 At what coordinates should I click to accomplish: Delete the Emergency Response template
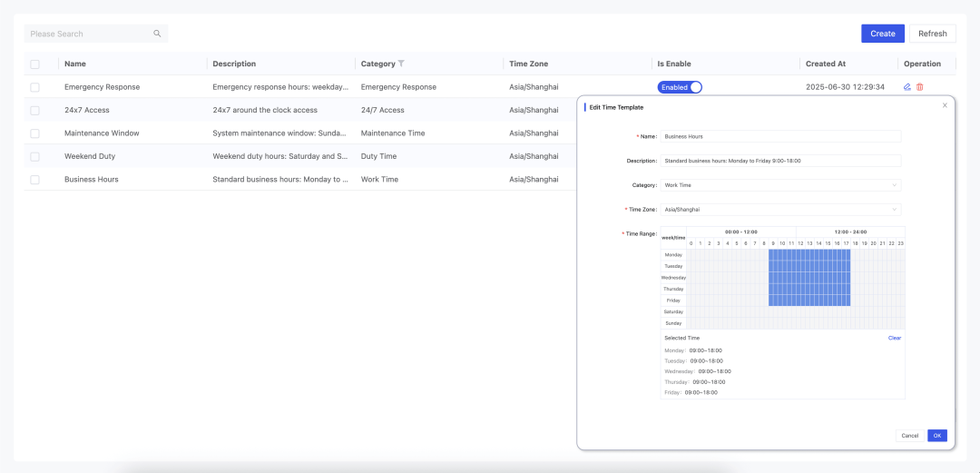[919, 87]
